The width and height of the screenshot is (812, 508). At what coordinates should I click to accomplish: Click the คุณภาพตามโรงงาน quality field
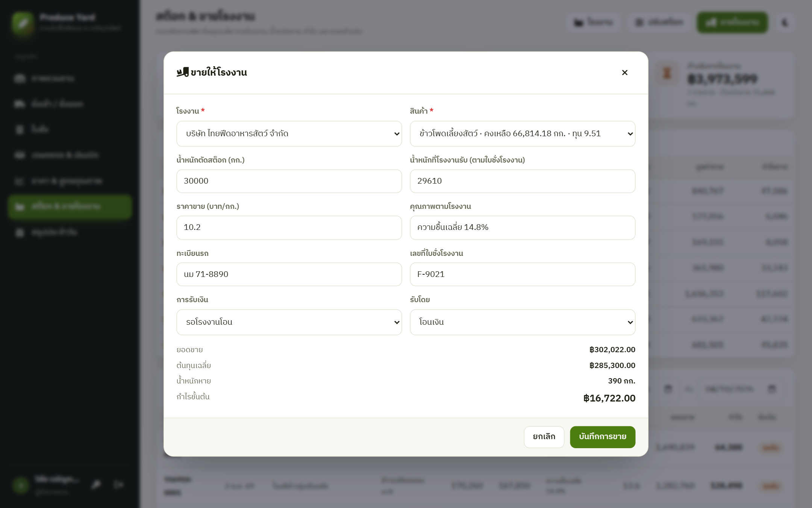click(523, 227)
